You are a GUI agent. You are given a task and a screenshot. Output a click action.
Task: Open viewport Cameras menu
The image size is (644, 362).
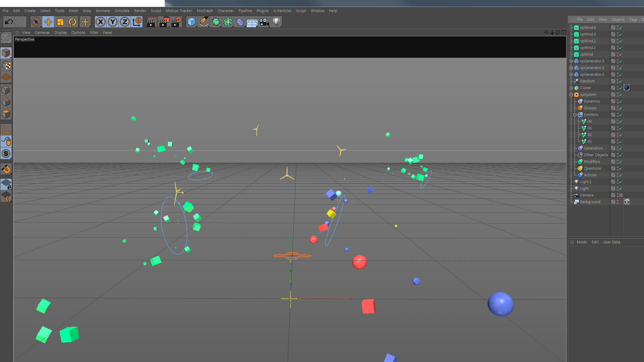[x=42, y=33]
